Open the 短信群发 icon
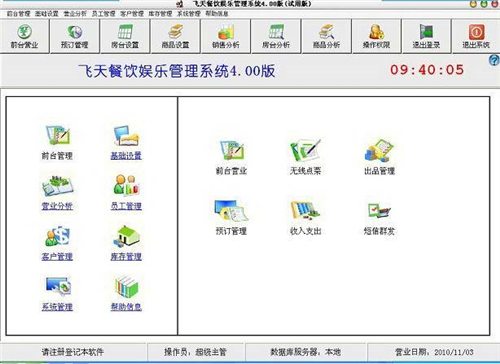 [x=379, y=217]
